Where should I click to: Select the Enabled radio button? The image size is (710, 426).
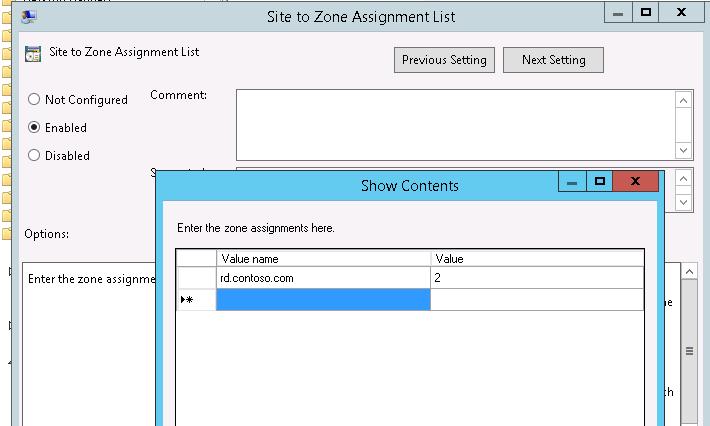(34, 128)
